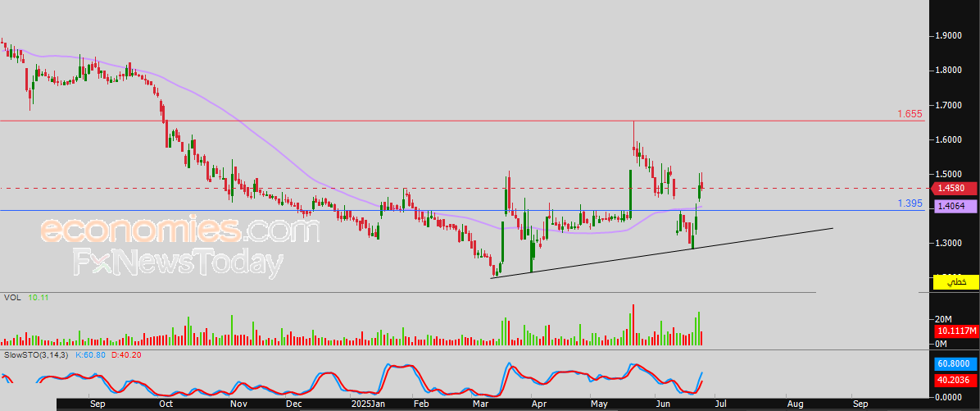The width and height of the screenshot is (980, 411).
Task: Click the 0M volume axis label
Action: tap(941, 344)
